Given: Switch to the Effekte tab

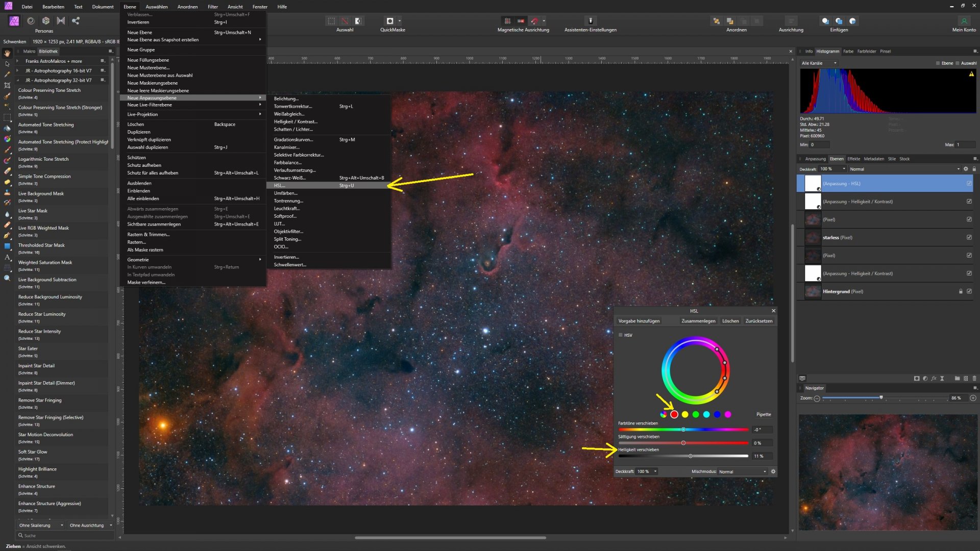Looking at the screenshot, I should (853, 159).
